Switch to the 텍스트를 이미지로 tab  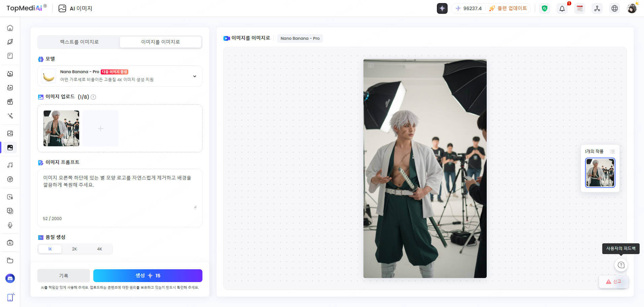coord(78,42)
